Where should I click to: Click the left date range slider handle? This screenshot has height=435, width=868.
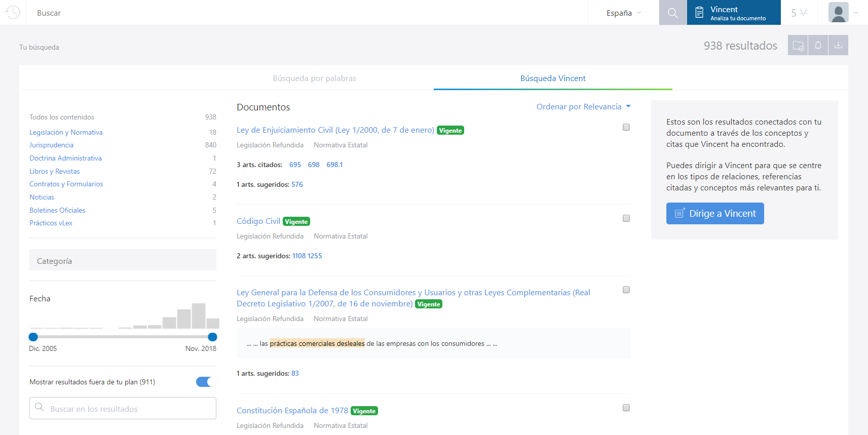point(33,337)
